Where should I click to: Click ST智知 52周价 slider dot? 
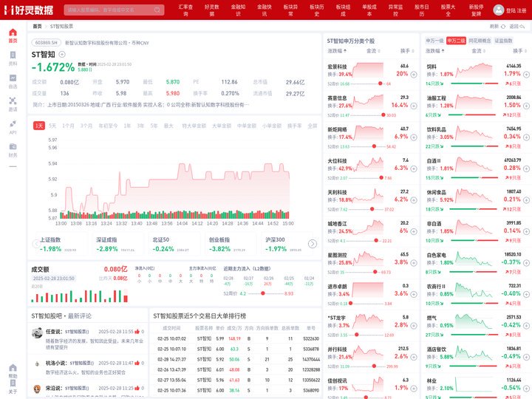262,293
